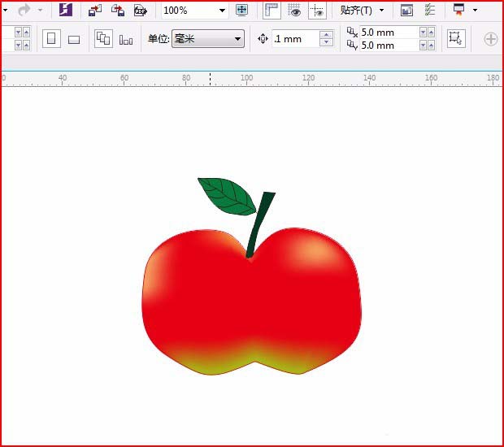This screenshot has height=447, width=504.
Task: Select landscape page orientation
Action: 74,39
